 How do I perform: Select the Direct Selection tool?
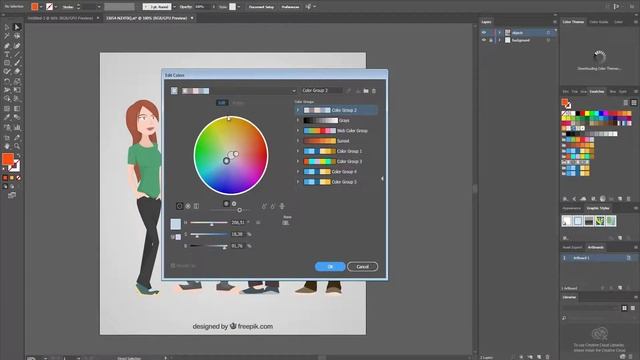click(x=17, y=27)
